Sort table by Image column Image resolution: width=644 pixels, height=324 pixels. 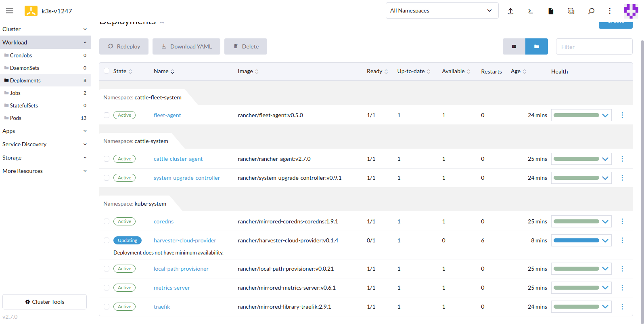click(248, 72)
